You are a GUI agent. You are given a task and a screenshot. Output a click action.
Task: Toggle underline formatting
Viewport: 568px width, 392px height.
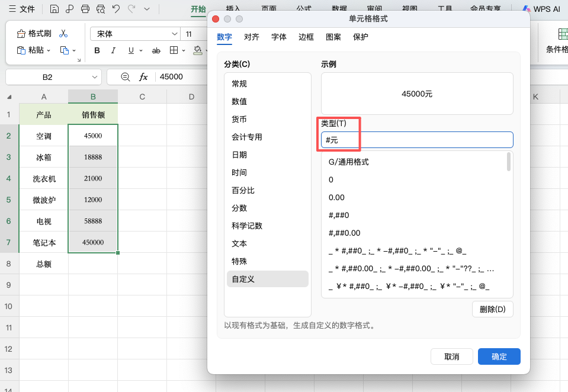[x=131, y=50]
